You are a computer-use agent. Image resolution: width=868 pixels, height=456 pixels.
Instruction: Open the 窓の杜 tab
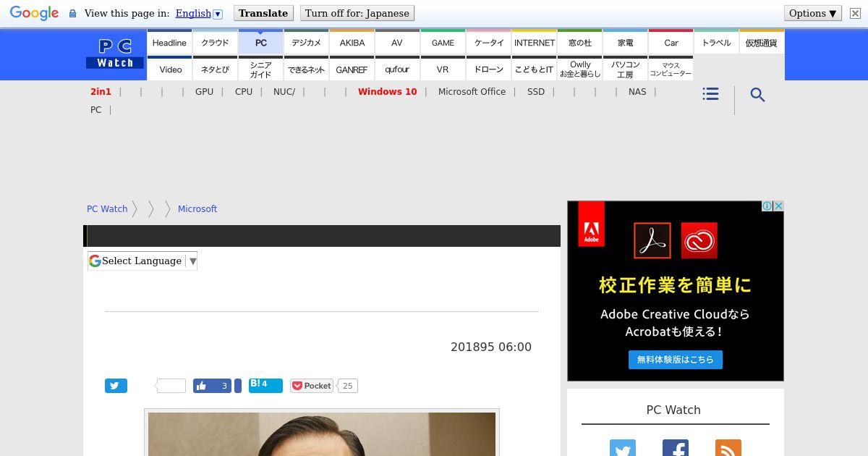[x=580, y=43]
